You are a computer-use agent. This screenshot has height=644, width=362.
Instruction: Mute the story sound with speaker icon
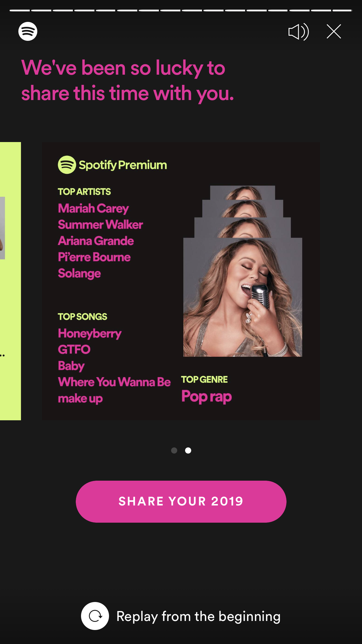coord(298,32)
